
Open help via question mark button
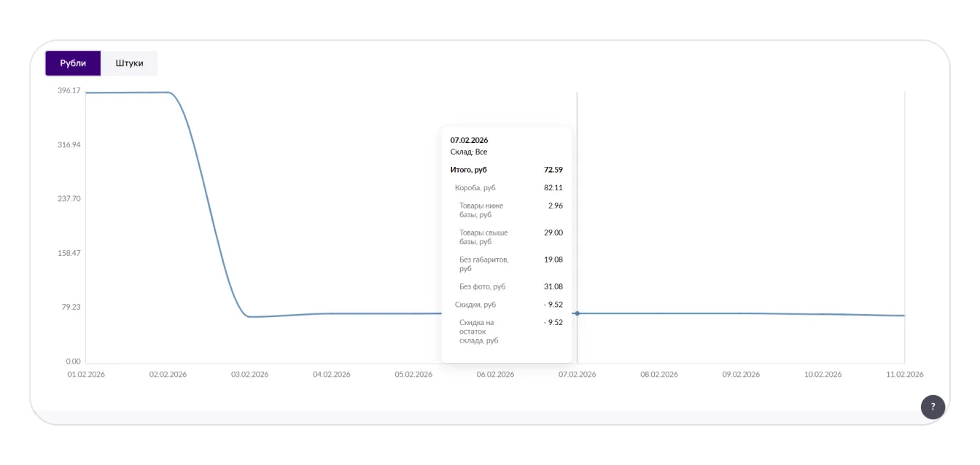[x=933, y=407]
